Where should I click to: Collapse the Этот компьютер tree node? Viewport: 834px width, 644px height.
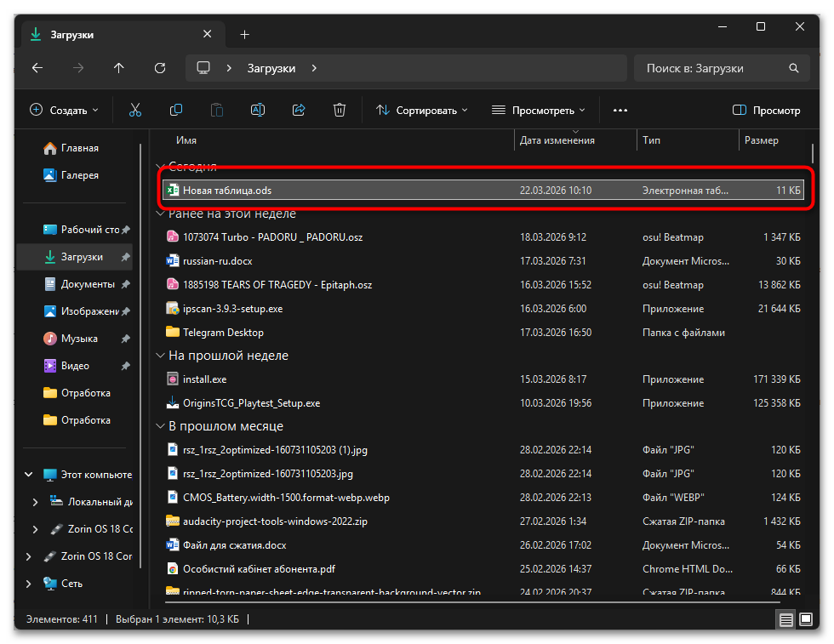29,475
